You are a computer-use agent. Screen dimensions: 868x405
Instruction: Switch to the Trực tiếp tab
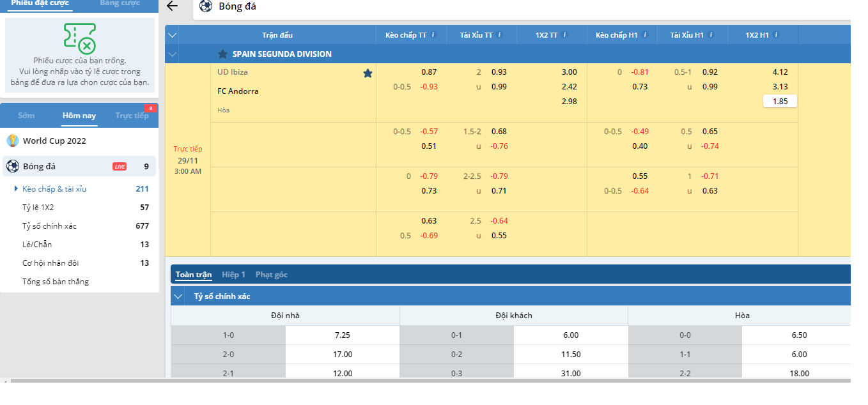(x=132, y=116)
